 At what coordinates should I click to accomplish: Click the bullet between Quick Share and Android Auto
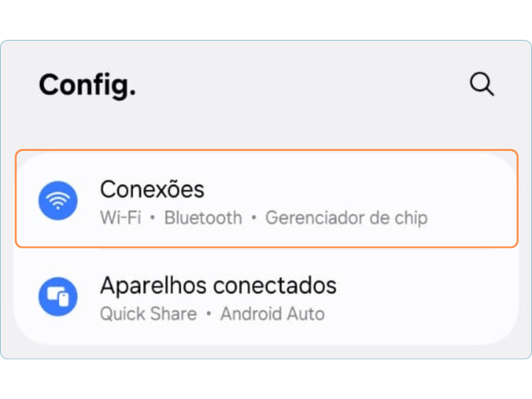pos(208,314)
